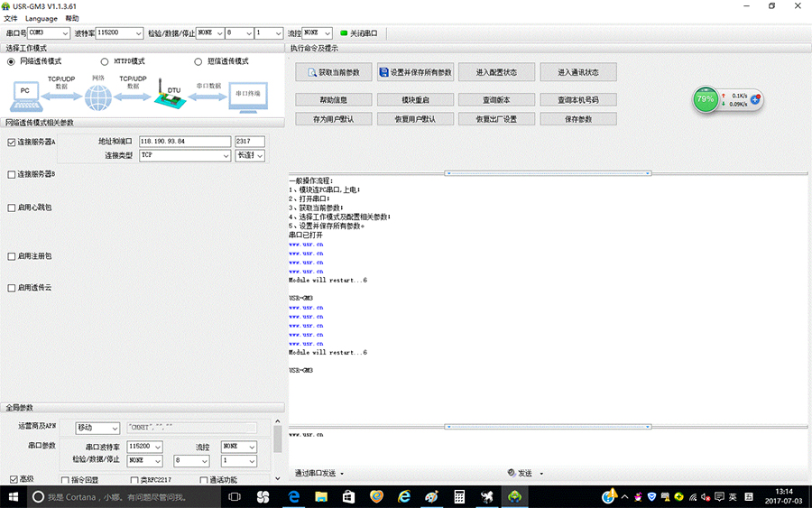This screenshot has height=508, width=812.
Task: Open Calculator from the taskbar
Action: click(x=458, y=497)
